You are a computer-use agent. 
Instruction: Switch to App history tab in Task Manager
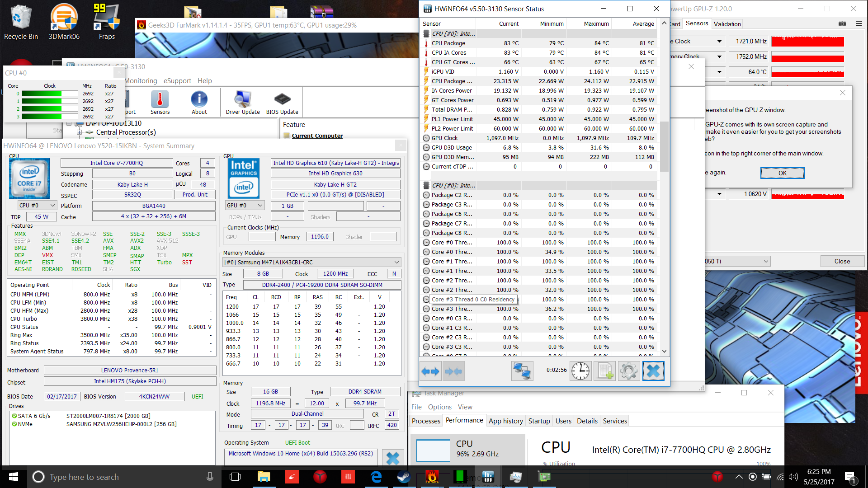[x=506, y=421]
